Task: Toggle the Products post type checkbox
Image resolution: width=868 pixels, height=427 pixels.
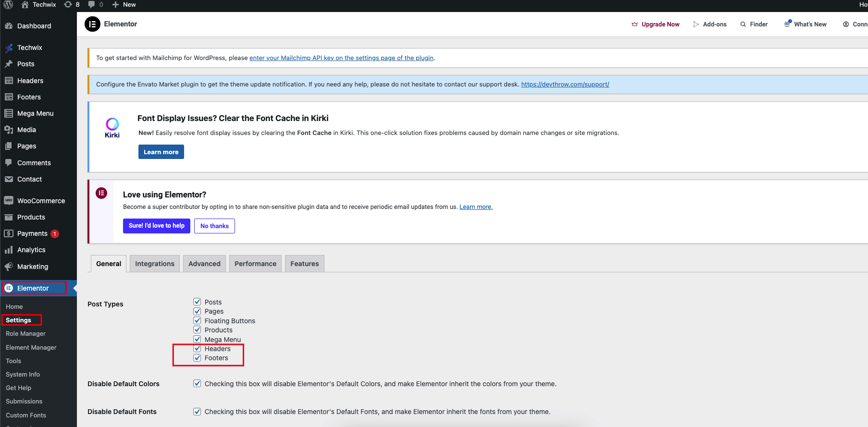Action: (x=197, y=329)
